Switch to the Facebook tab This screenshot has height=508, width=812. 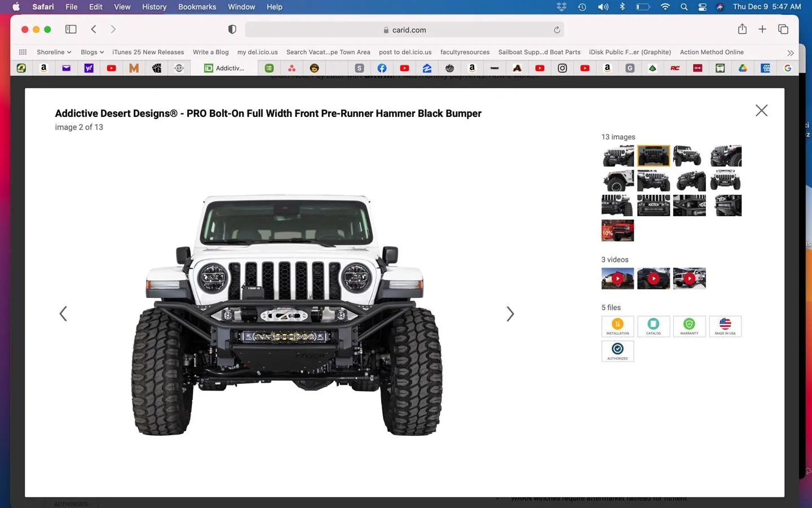[x=382, y=68]
